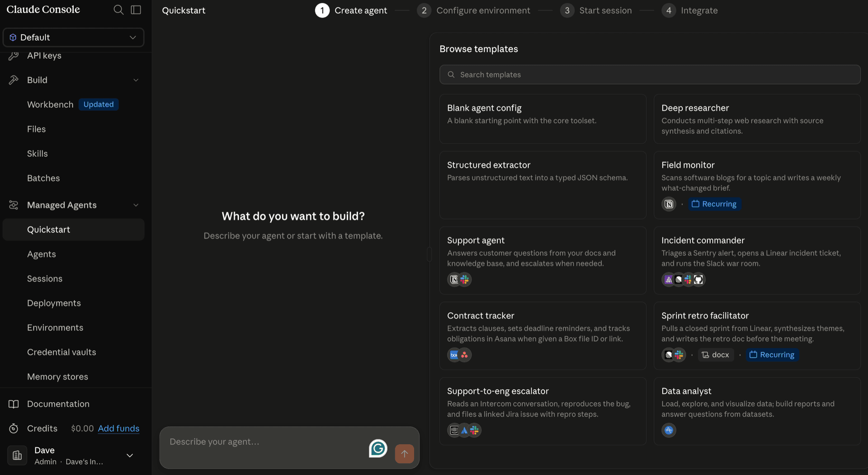Open the Contract tracker template
The image size is (868, 475).
point(542,336)
